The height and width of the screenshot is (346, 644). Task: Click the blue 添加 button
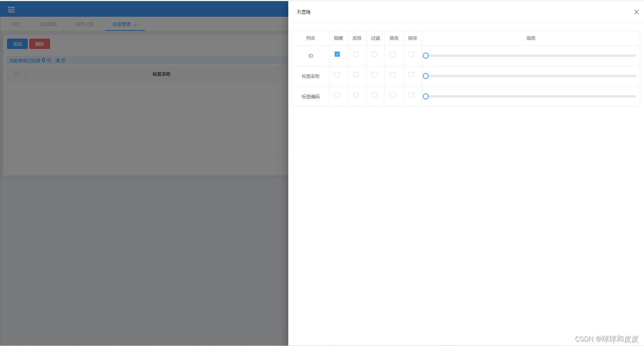[x=17, y=44]
